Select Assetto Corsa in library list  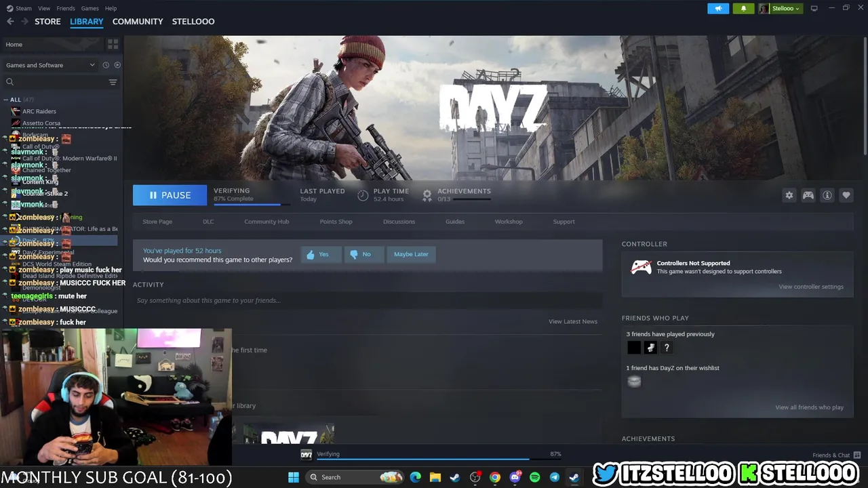pos(41,123)
